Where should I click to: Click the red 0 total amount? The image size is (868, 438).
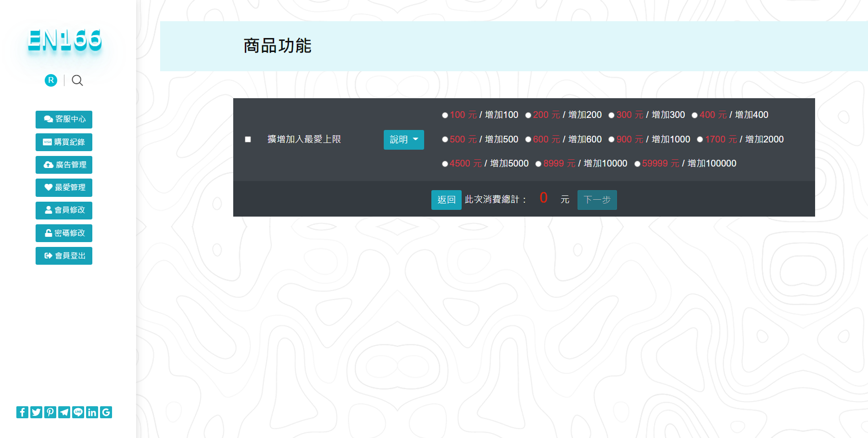[x=544, y=198]
